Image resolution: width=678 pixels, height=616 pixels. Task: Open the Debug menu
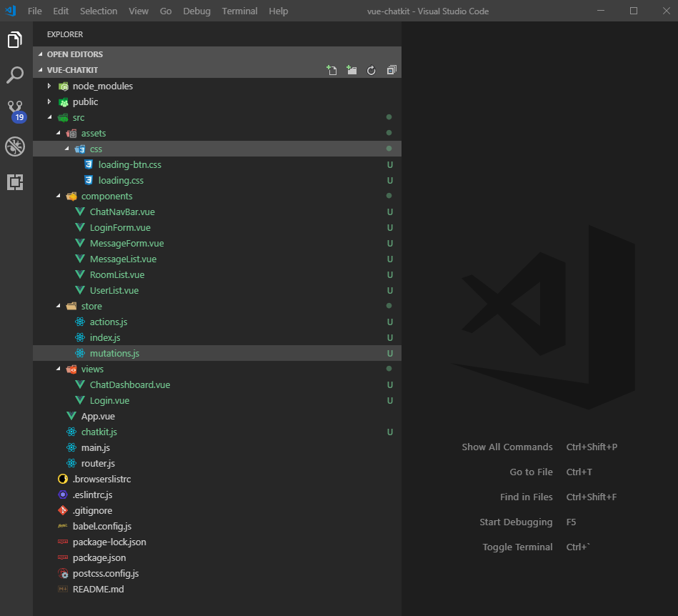(196, 11)
